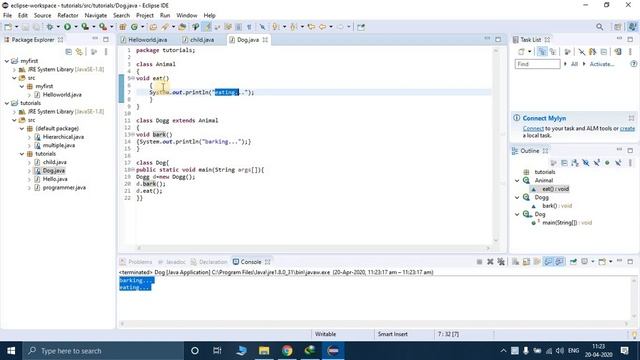Click the Coverage run icon
The height and width of the screenshot is (360, 640).
click(85, 27)
